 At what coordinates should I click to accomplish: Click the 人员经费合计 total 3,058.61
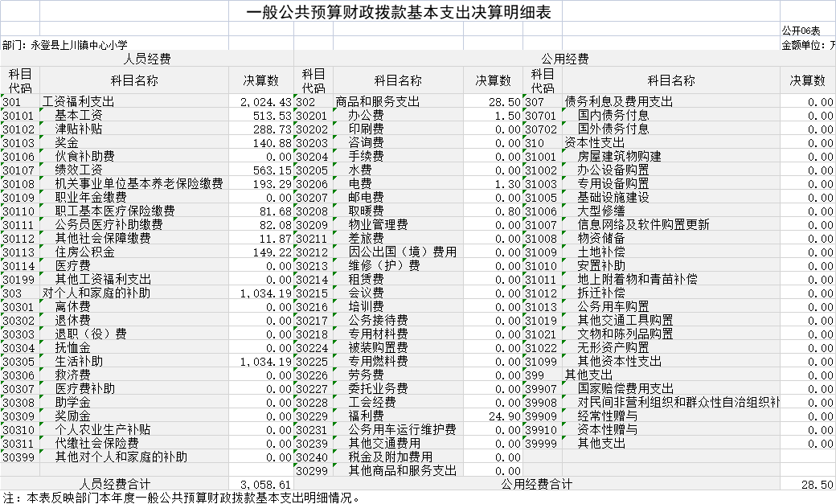click(x=265, y=485)
